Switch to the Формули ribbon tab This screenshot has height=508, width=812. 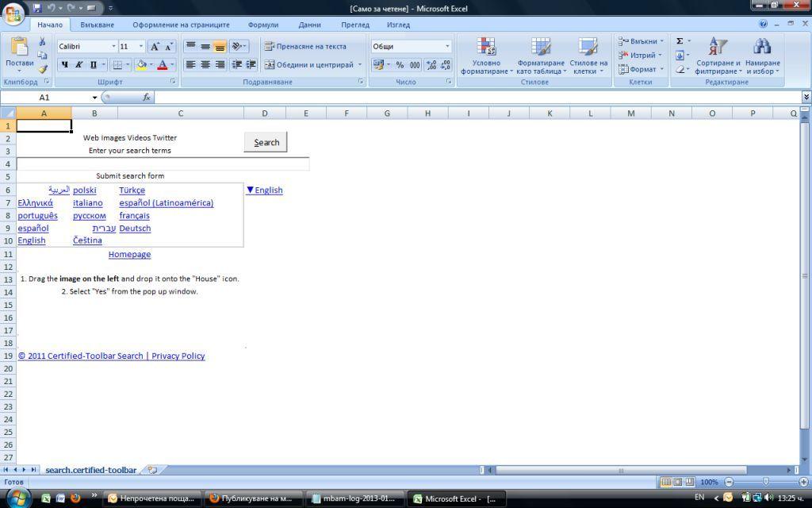click(263, 25)
